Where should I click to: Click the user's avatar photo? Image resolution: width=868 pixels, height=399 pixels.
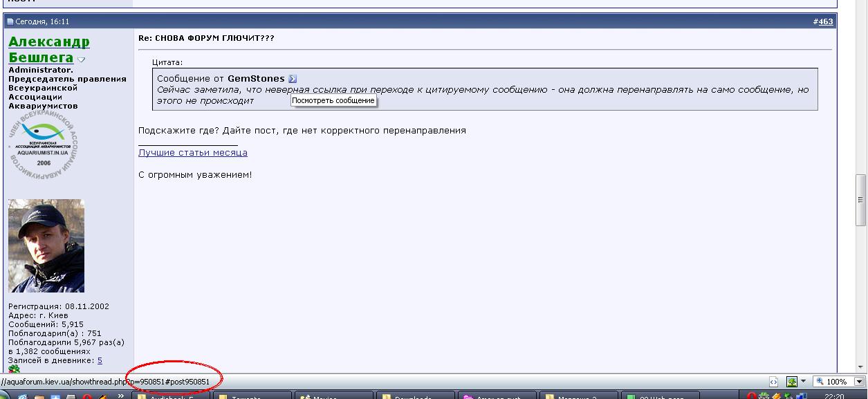[46, 245]
